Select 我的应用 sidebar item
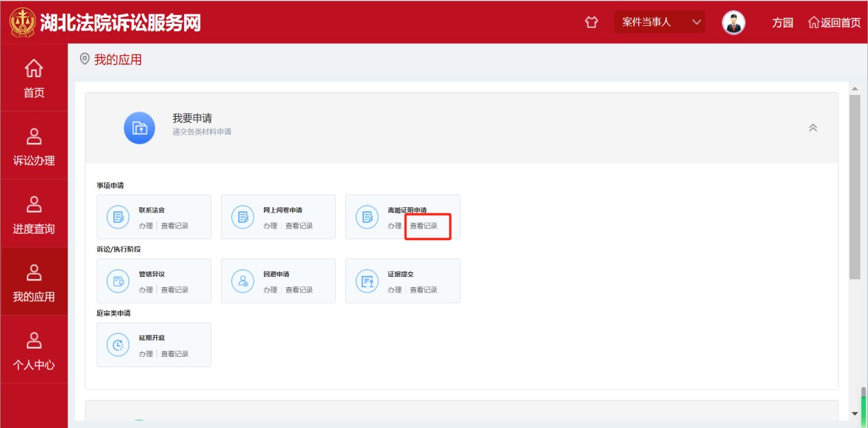Image resolution: width=868 pixels, height=428 pixels. 34,282
